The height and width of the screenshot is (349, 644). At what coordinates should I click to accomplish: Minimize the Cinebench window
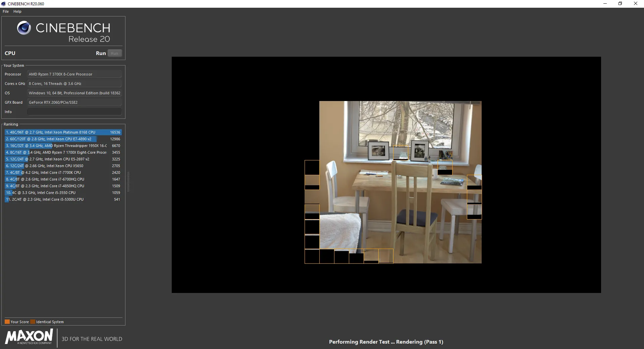tap(605, 4)
